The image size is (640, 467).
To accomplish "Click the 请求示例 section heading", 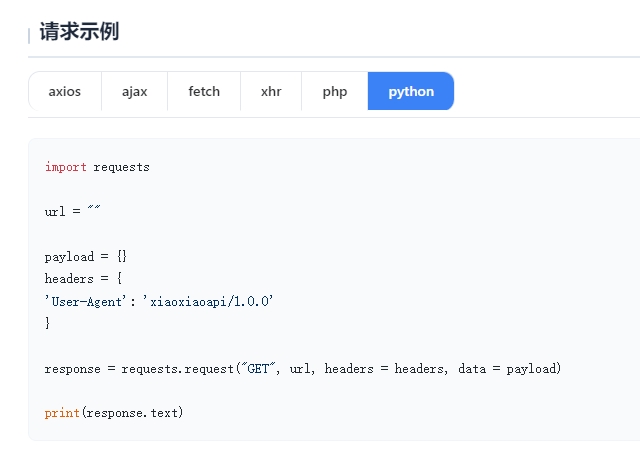I will [79, 31].
